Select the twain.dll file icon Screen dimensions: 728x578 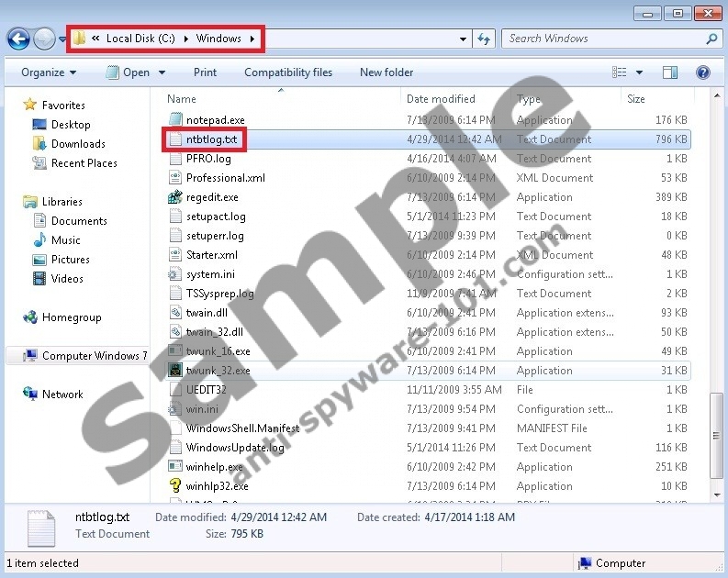pos(175,313)
